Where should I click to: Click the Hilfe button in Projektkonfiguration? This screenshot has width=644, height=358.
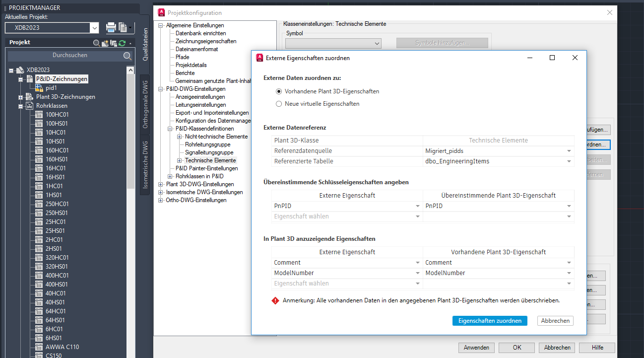click(x=597, y=348)
